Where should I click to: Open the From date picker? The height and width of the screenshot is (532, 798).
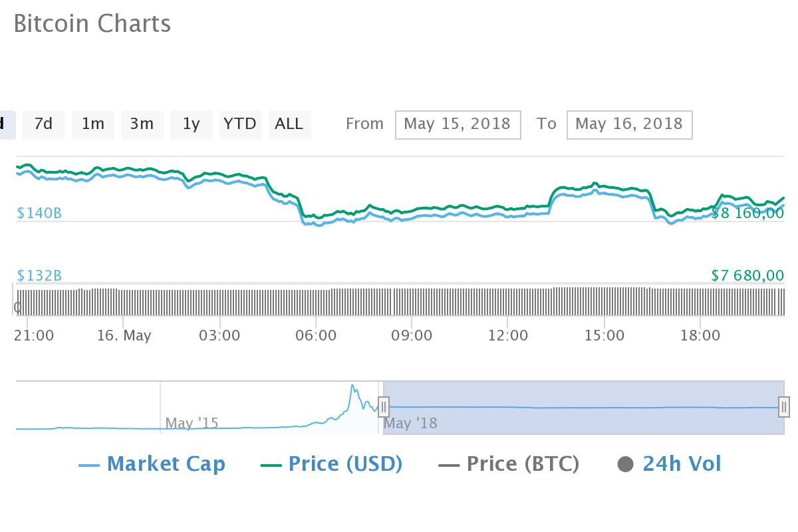coord(458,124)
